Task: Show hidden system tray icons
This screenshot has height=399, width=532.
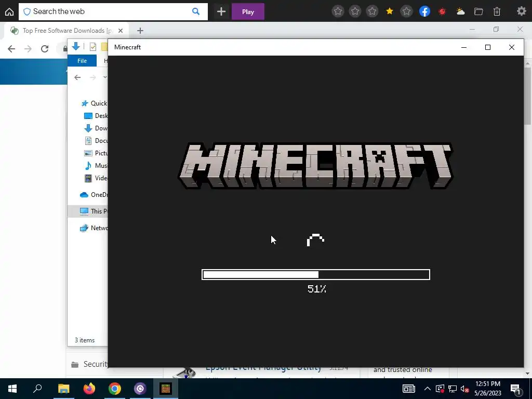Action: [427, 389]
